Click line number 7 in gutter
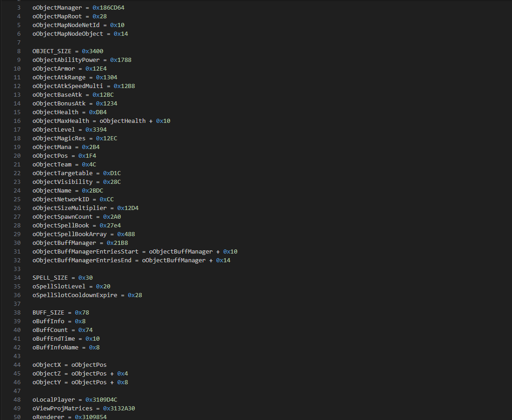The height and width of the screenshot is (420, 512). 19,43
